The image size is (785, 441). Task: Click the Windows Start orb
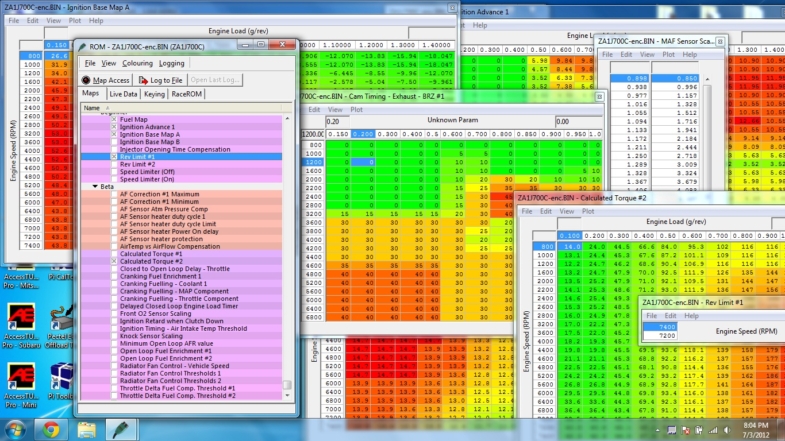tap(15, 429)
